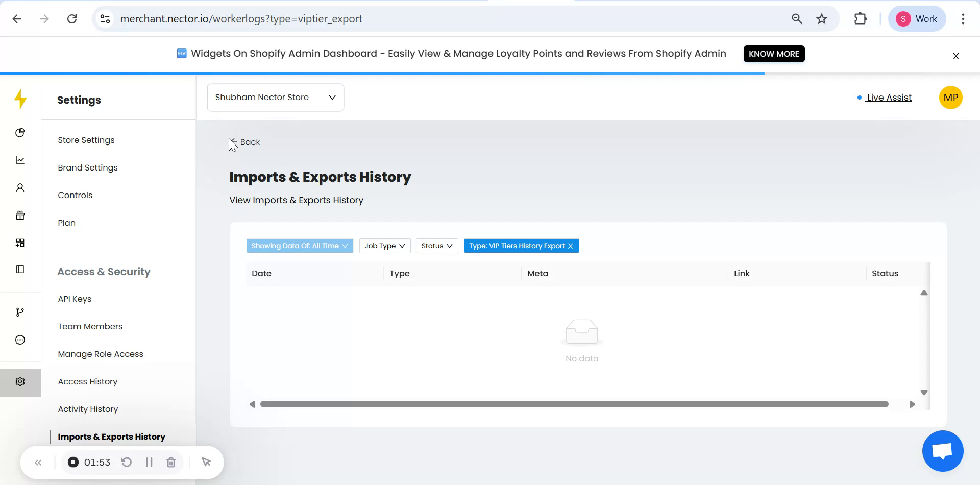
Task: Open the Analytics pie chart panel
Action: click(x=20, y=132)
